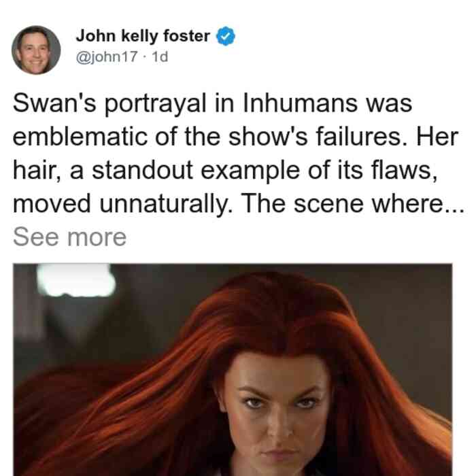
Task: Open John kelly foster's profile picture
Action: [x=36, y=50]
